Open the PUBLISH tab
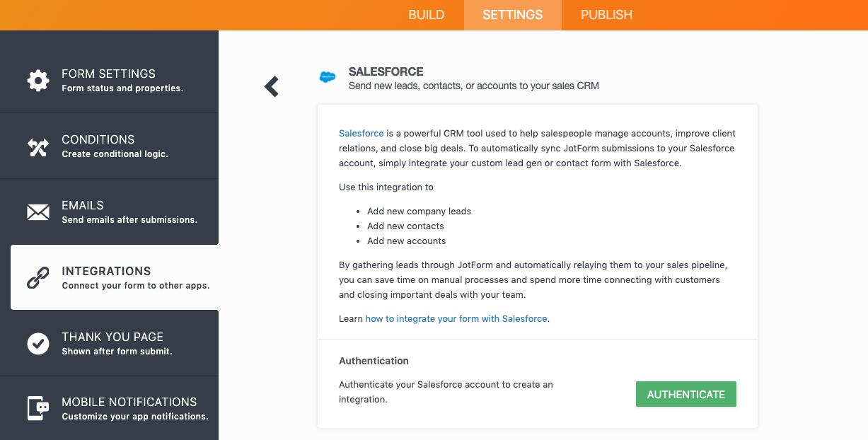868x440 pixels. tap(606, 15)
